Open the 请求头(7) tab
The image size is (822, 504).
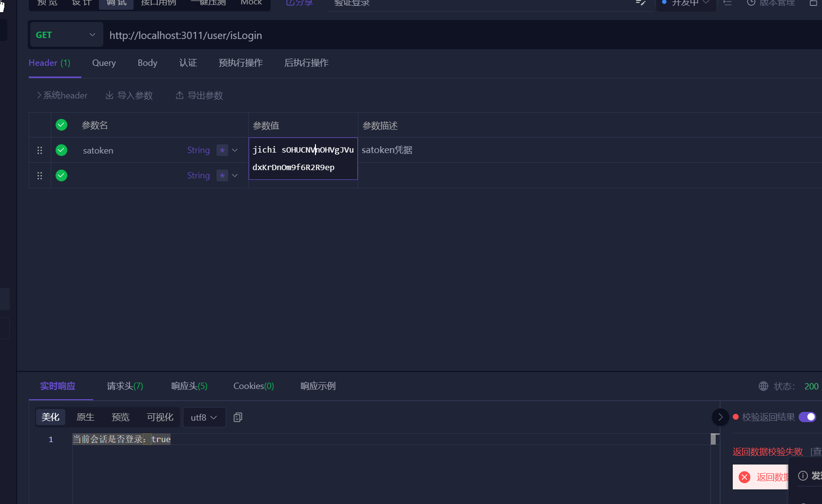click(125, 386)
